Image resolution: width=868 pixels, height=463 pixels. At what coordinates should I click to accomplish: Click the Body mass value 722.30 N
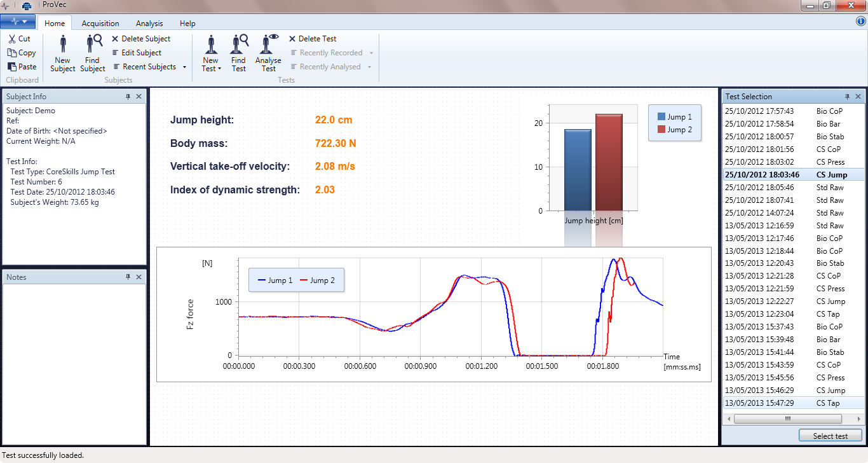point(336,144)
